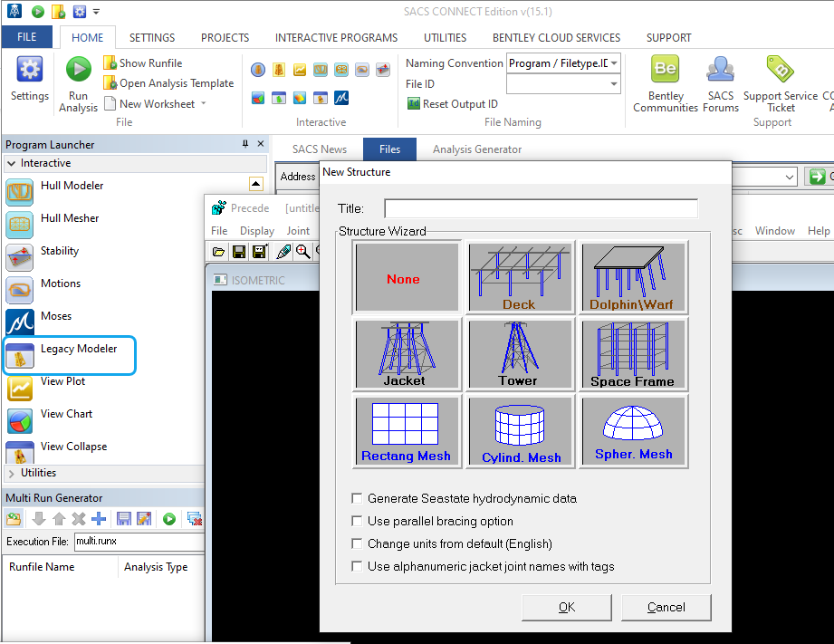Expand the File ID combo box
Screen dimensions: 834x644
[x=614, y=84]
